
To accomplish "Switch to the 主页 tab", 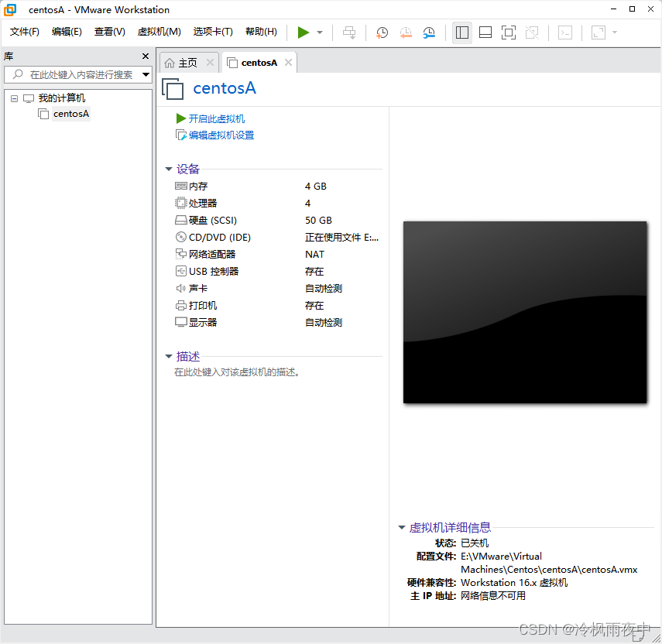I will tap(187, 63).
